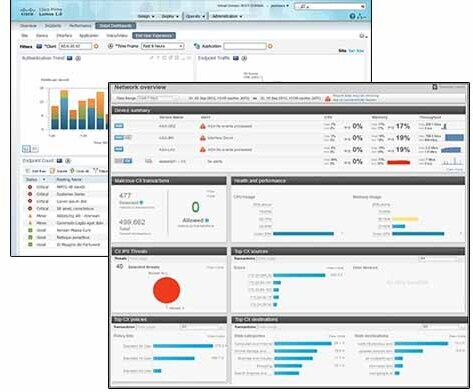This screenshot has width=473, height=392.
Task: Open the Time Range selector in Network overview
Action: (159, 98)
